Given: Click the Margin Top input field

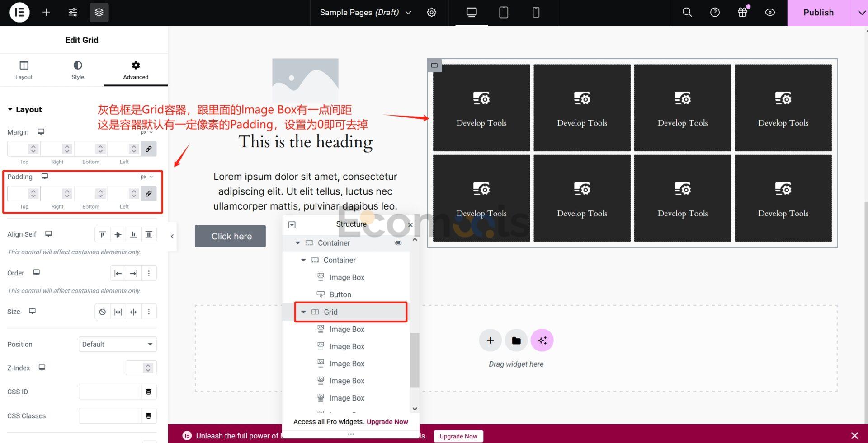Looking at the screenshot, I should tap(24, 149).
